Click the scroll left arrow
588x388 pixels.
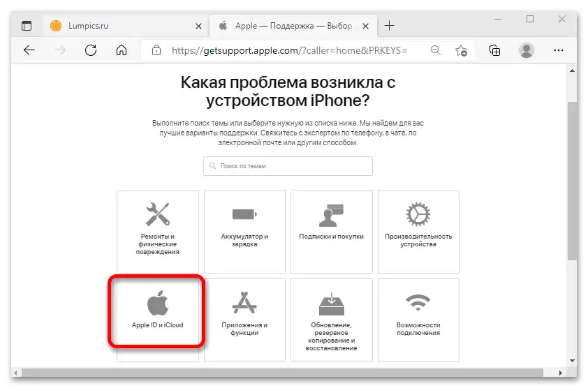coord(15,373)
